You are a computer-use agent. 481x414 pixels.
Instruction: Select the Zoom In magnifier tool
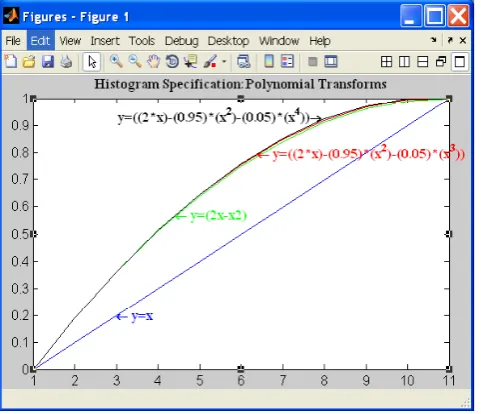point(116,62)
